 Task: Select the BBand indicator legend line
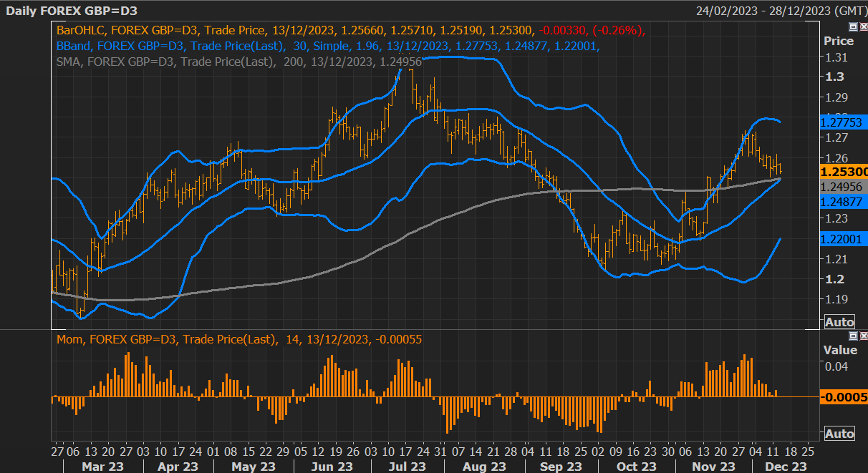click(x=328, y=46)
